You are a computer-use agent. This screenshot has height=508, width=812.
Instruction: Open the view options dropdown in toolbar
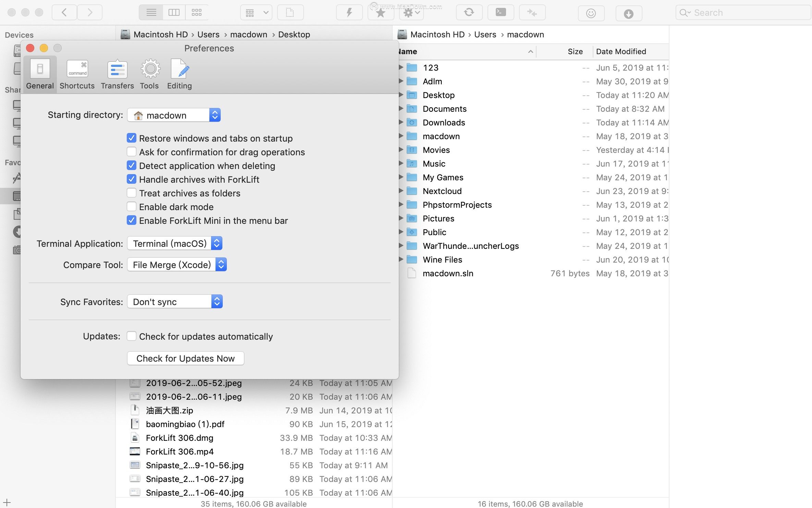pos(256,13)
